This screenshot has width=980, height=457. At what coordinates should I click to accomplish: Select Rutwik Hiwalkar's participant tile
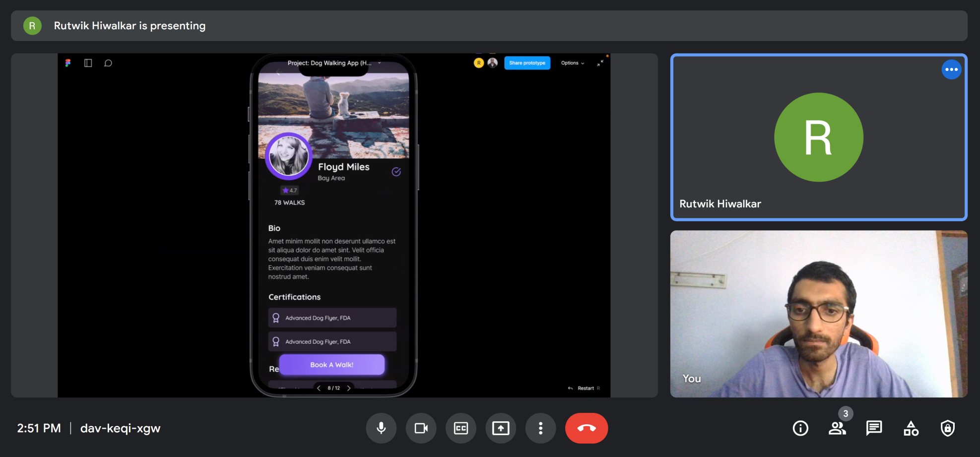819,137
